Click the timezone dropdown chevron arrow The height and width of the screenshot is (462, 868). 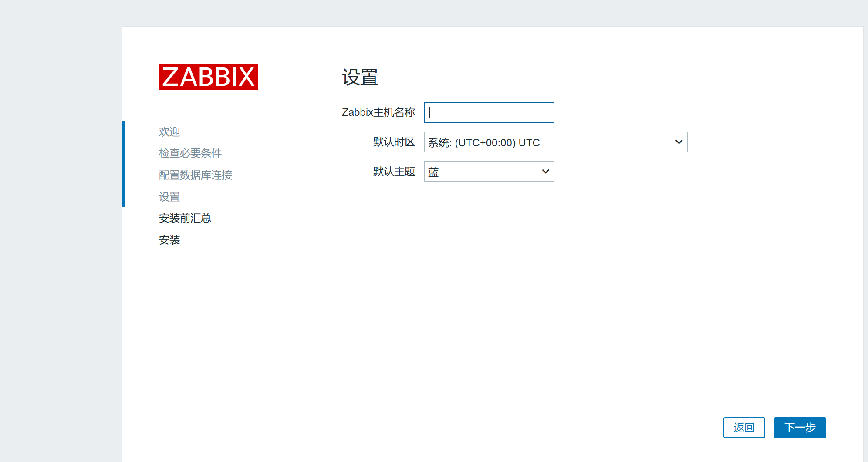pos(678,142)
